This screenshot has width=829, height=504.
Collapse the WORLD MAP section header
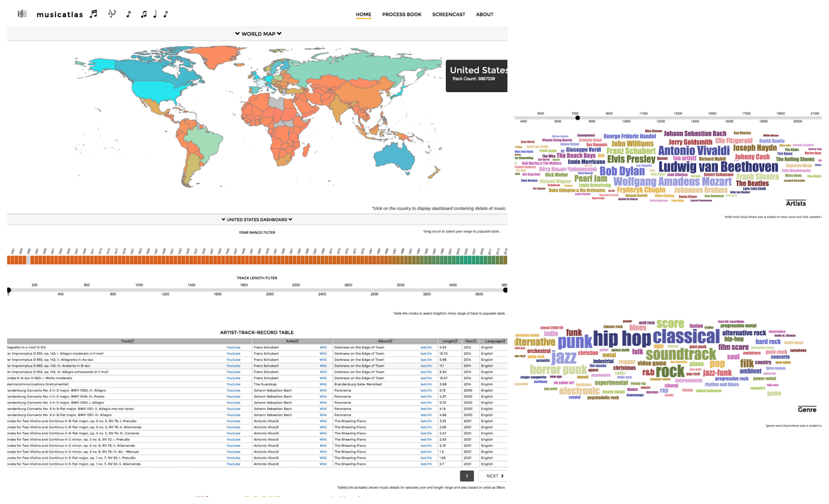[258, 34]
